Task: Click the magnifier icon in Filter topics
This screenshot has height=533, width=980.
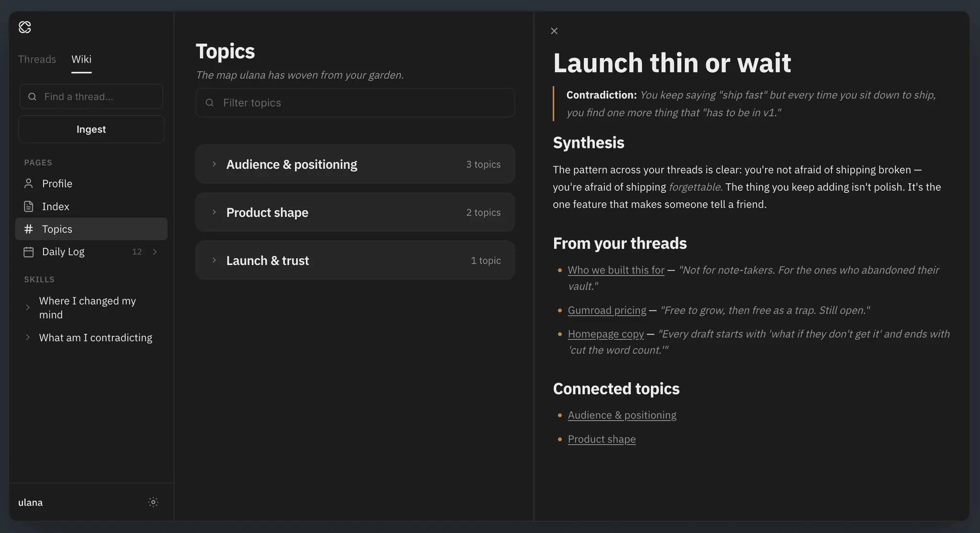Action: pos(210,103)
